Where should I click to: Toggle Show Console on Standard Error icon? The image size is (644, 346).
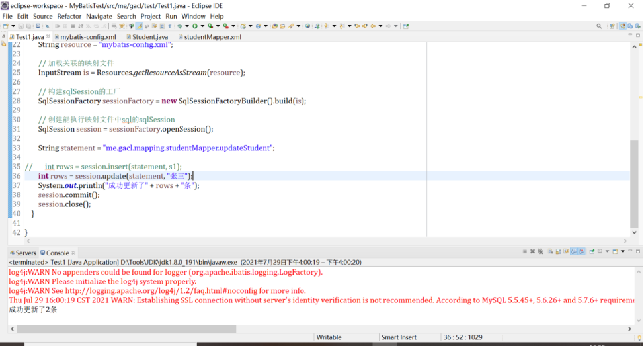(x=582, y=251)
